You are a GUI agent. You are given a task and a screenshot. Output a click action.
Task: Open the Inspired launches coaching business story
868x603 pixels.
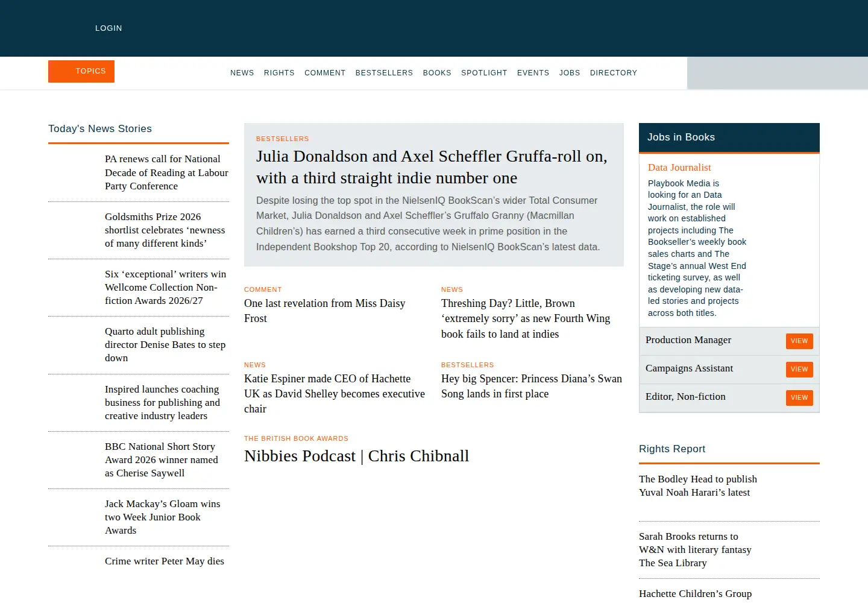click(163, 402)
